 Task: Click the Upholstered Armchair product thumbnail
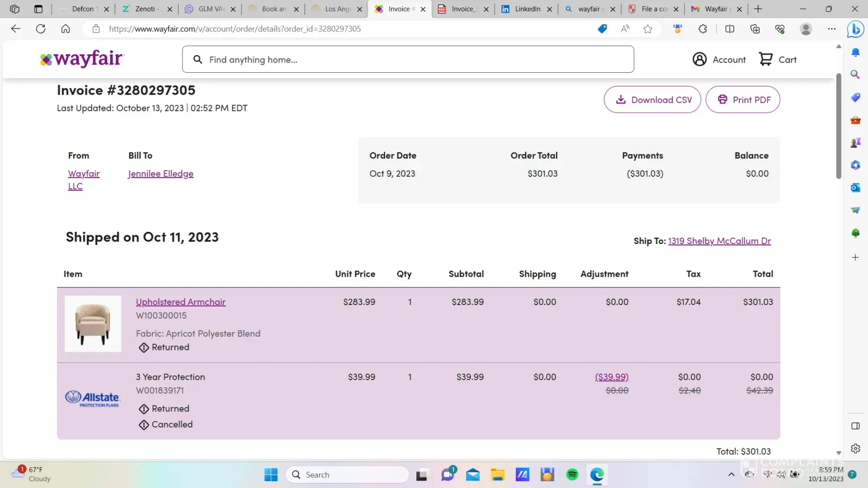tap(93, 324)
